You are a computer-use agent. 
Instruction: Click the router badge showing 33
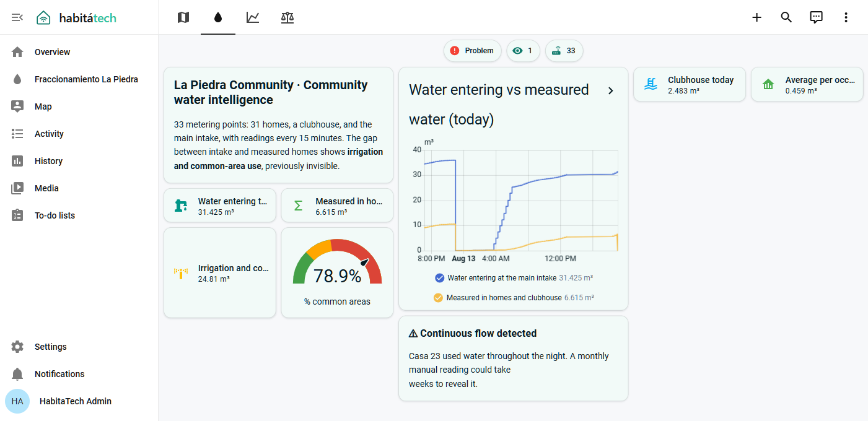pyautogui.click(x=564, y=51)
